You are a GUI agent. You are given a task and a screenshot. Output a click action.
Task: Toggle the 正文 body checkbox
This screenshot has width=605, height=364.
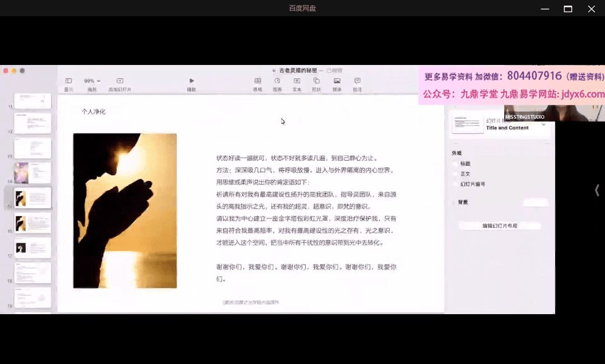(x=455, y=174)
